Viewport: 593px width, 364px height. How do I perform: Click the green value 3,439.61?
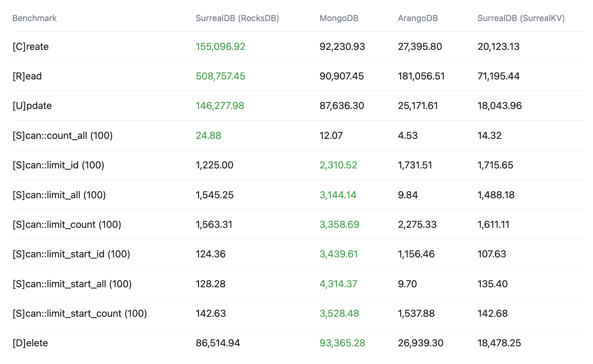339,254
